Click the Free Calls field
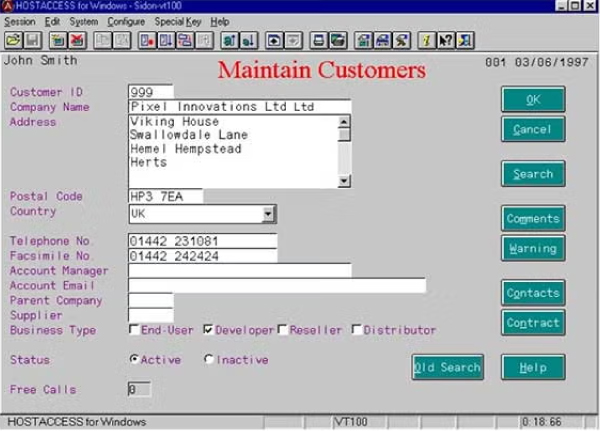 tap(139, 389)
